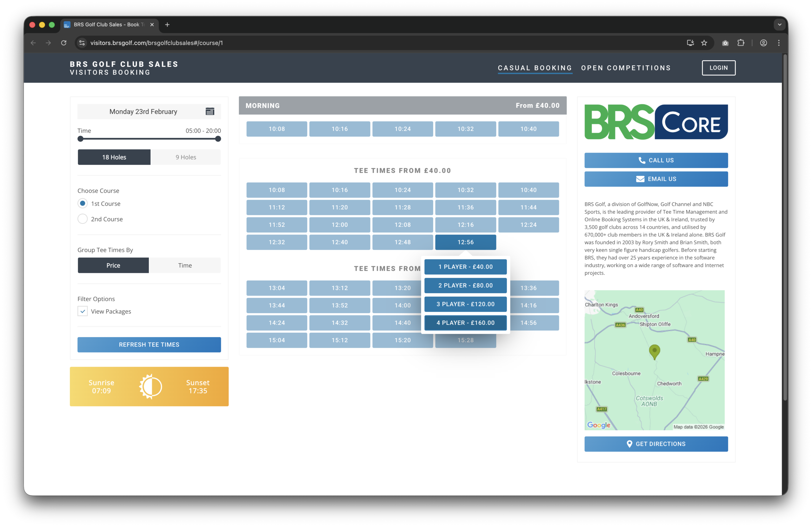Viewport: 812px width, 527px height.
Task: Click the EMAIL US button
Action: (x=656, y=179)
